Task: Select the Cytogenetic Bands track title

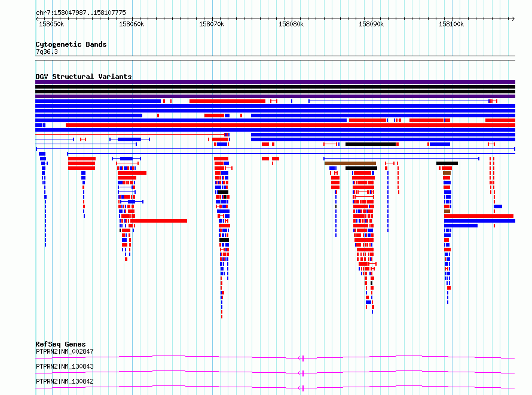Action: (71, 44)
